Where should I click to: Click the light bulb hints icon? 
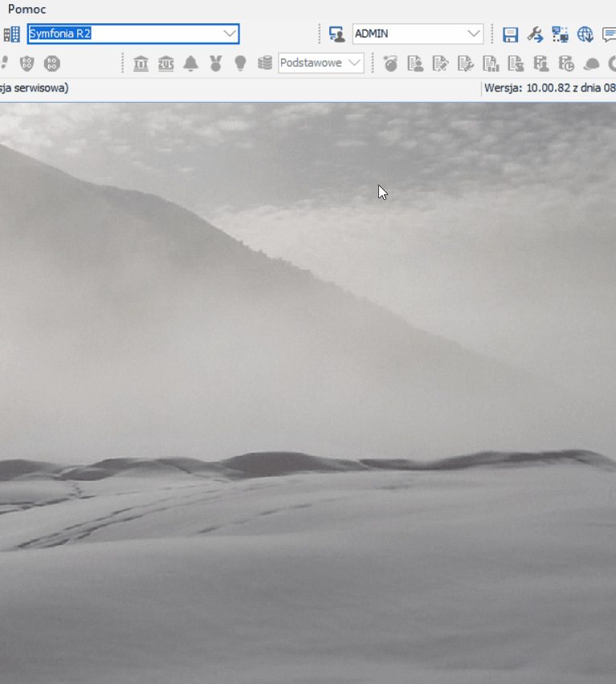click(240, 63)
